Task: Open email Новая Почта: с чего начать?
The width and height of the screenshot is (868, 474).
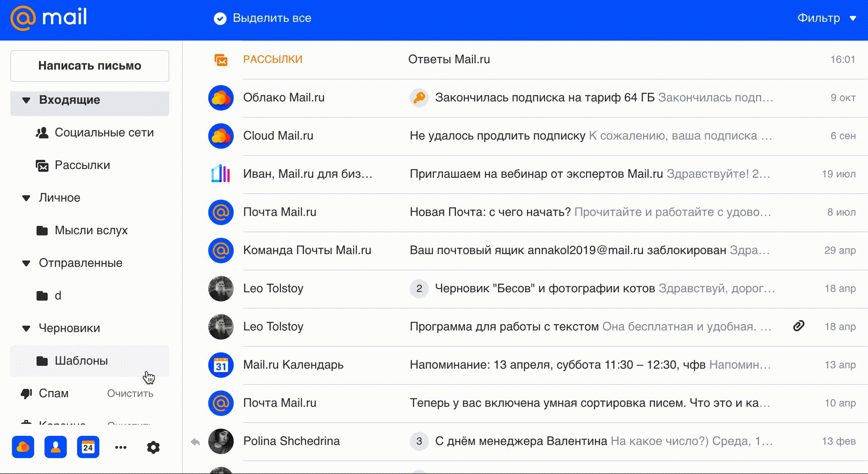Action: point(490,212)
